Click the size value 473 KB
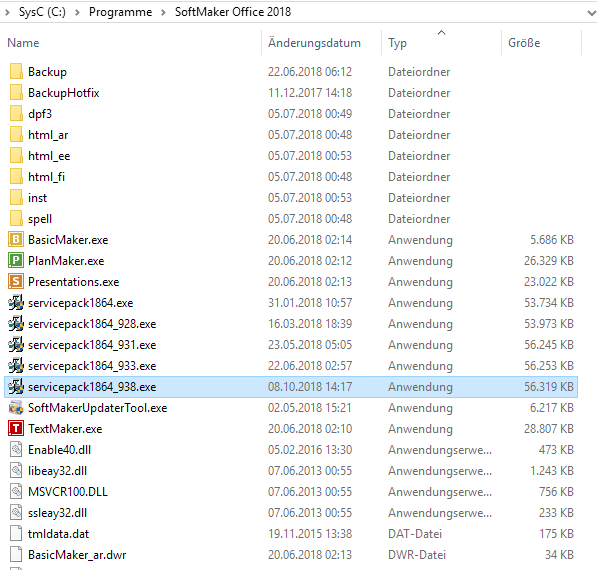 click(x=556, y=450)
